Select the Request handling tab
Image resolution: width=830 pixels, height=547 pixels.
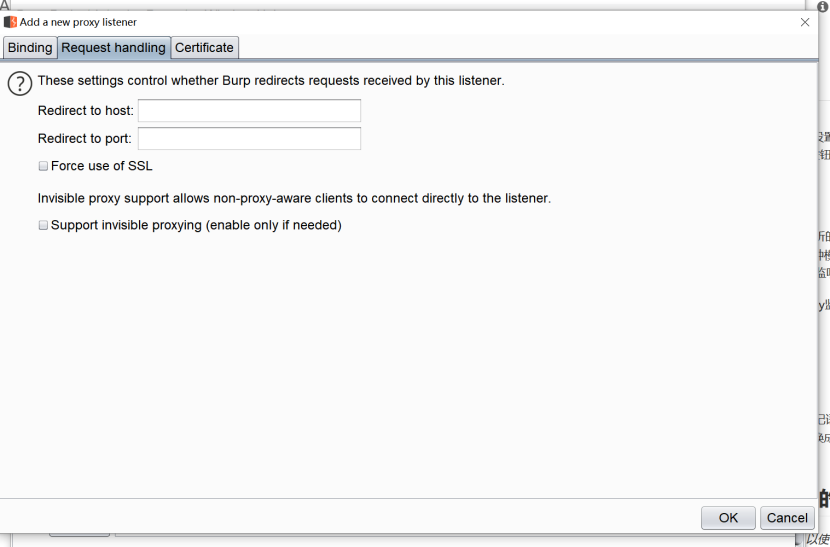(x=113, y=48)
